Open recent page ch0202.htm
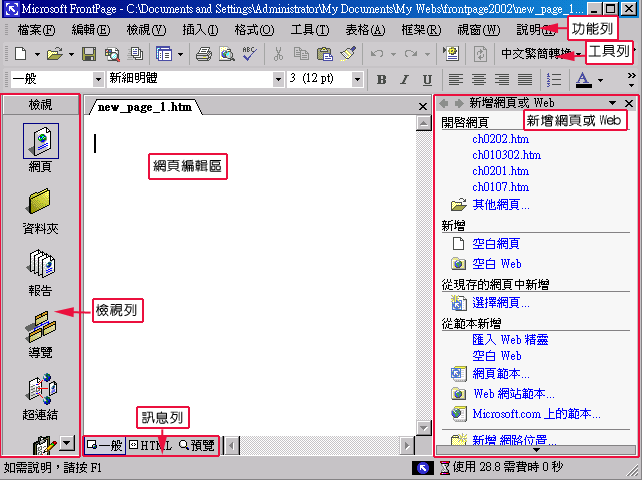This screenshot has width=642, height=480. tap(500, 139)
